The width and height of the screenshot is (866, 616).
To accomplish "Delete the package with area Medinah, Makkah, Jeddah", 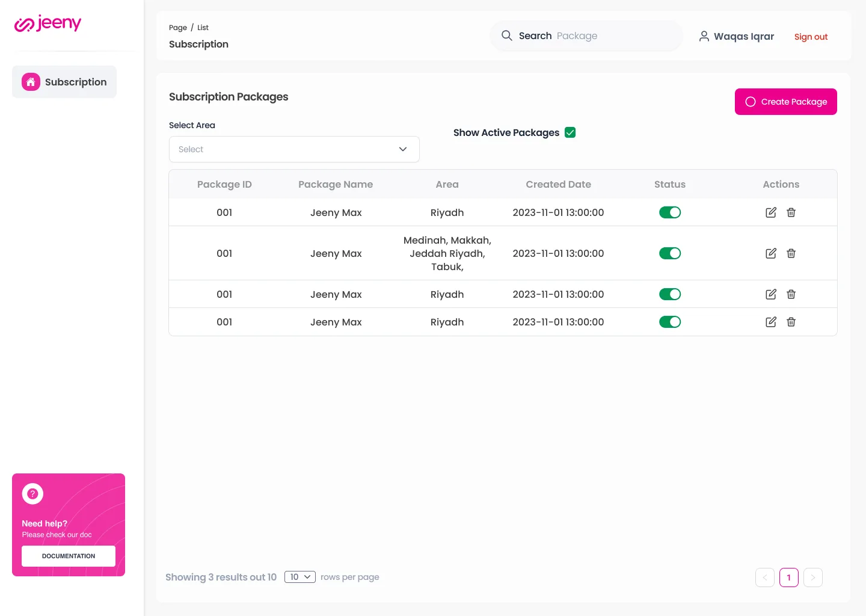I will tap(791, 253).
